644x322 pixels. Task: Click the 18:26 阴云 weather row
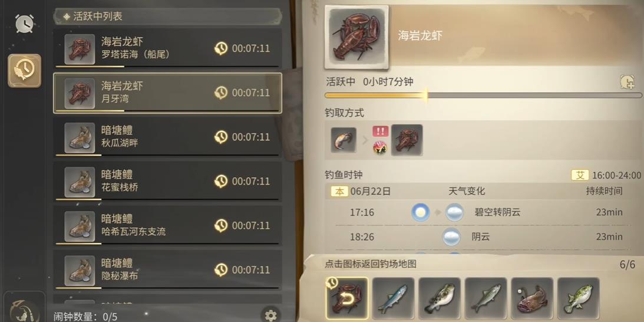pos(483,237)
